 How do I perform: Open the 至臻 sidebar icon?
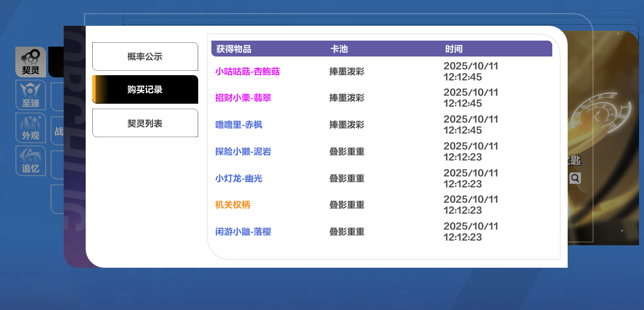pos(31,95)
